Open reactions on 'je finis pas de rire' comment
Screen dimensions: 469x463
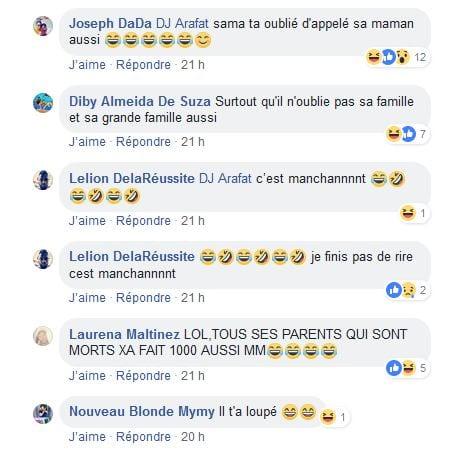pyautogui.click(x=406, y=290)
